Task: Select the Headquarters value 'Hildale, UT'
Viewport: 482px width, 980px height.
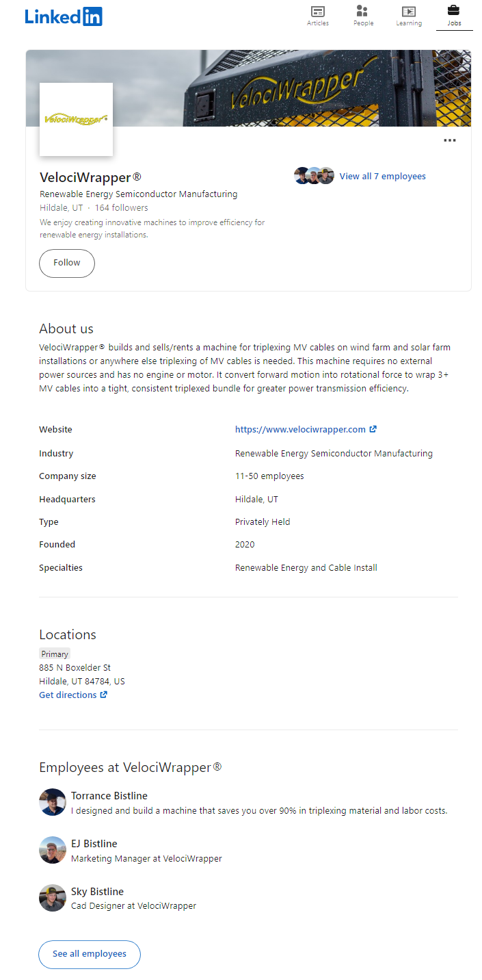Action: pos(256,500)
